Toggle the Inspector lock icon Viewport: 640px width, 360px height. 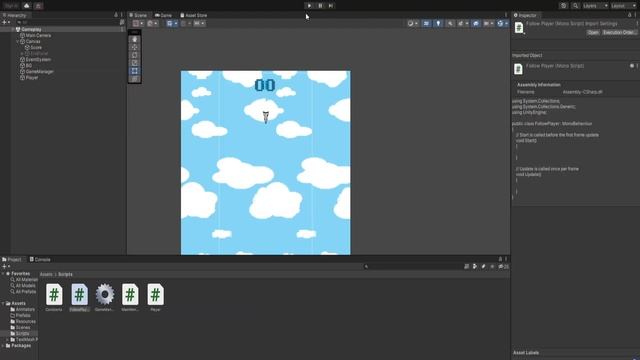629,15
